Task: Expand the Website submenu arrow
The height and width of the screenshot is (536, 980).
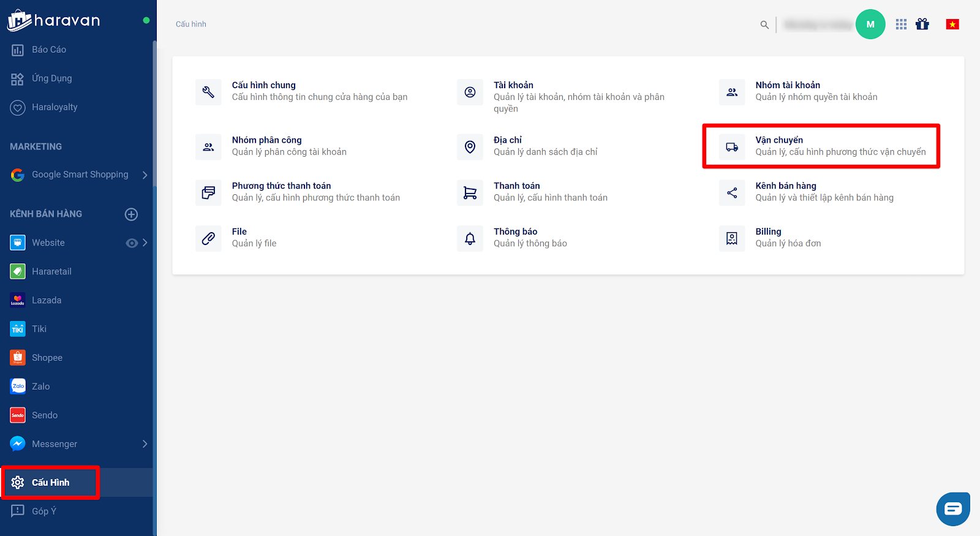Action: (x=145, y=243)
